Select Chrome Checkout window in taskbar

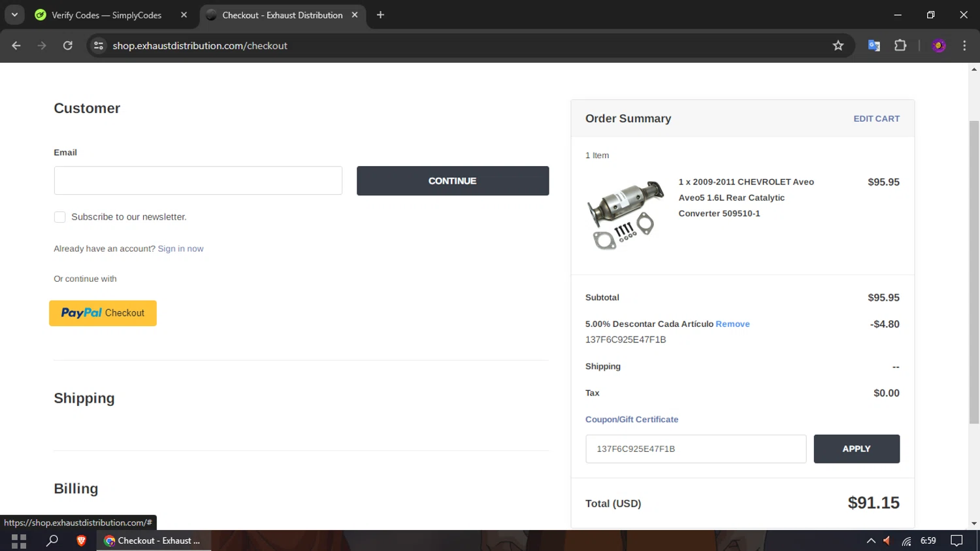click(x=154, y=541)
